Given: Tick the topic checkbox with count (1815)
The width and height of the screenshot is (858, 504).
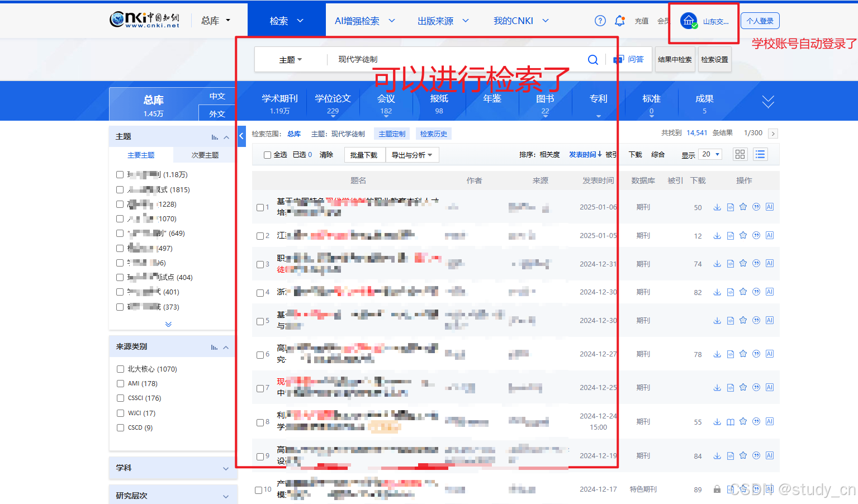Looking at the screenshot, I should pos(120,189).
